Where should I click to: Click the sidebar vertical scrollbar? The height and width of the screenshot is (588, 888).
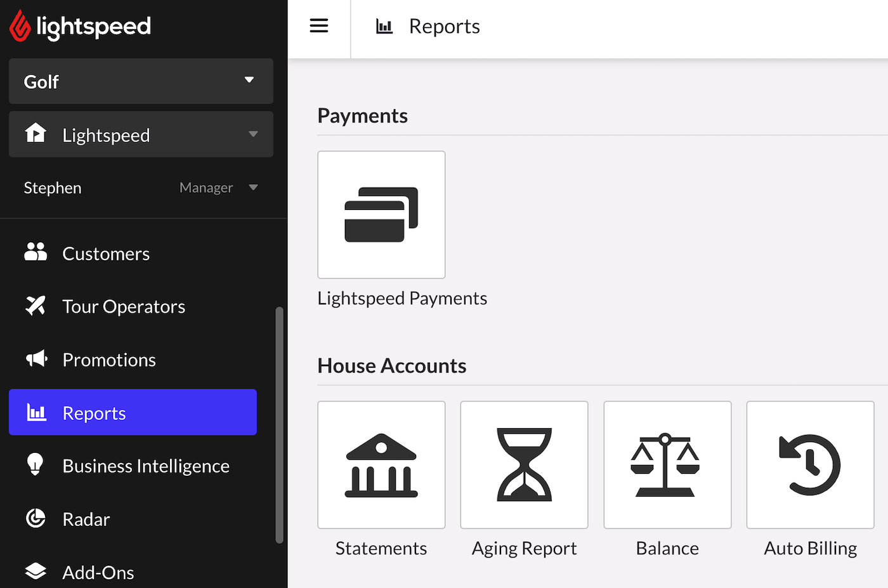[x=279, y=425]
